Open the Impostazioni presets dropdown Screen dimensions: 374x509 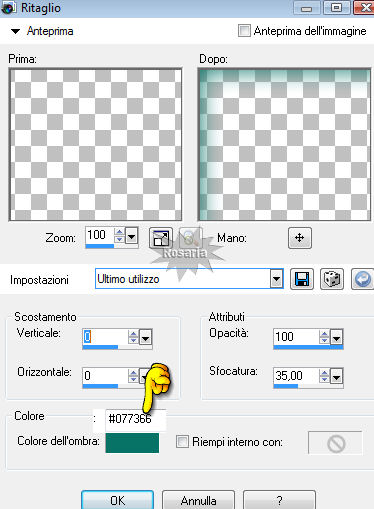tap(276, 279)
